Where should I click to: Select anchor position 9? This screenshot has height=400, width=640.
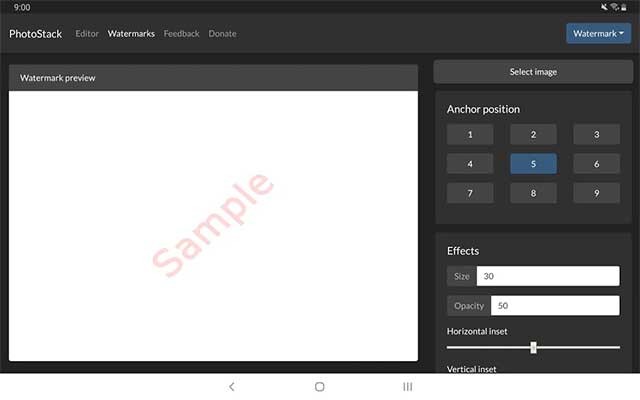pos(596,193)
